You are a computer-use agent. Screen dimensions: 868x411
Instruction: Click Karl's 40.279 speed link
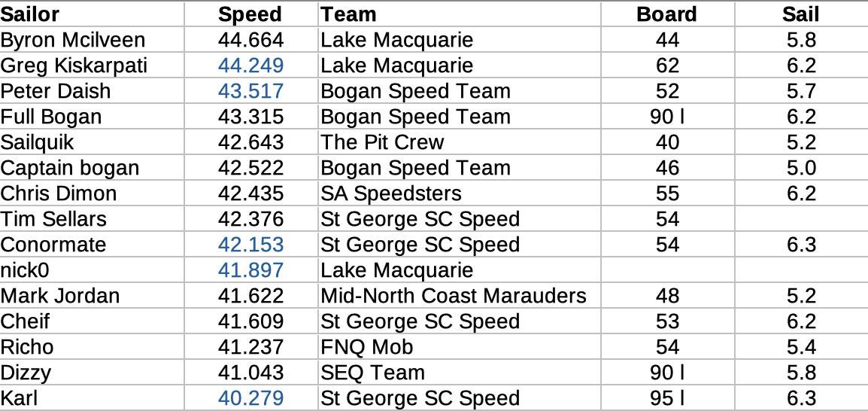pos(250,398)
